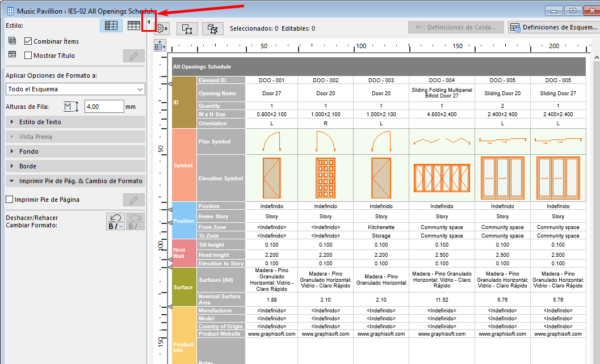Enable the Mostrar Título checkbox
600x364 pixels.
coord(28,56)
